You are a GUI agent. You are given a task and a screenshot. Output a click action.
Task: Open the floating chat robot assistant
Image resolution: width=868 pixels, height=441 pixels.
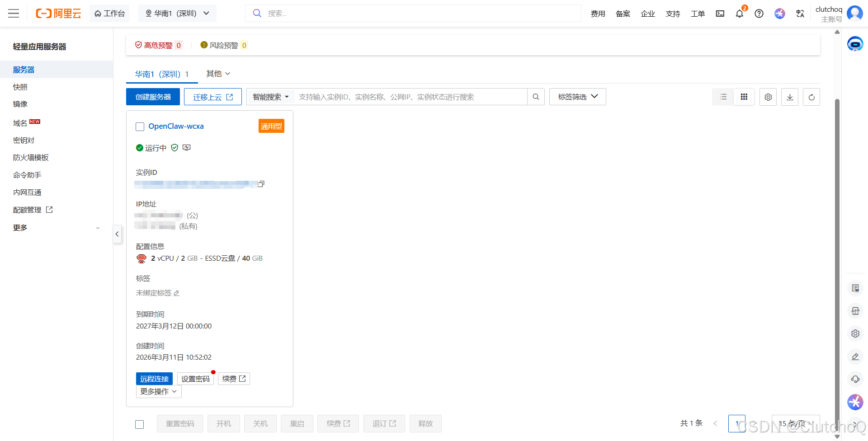coord(855,44)
